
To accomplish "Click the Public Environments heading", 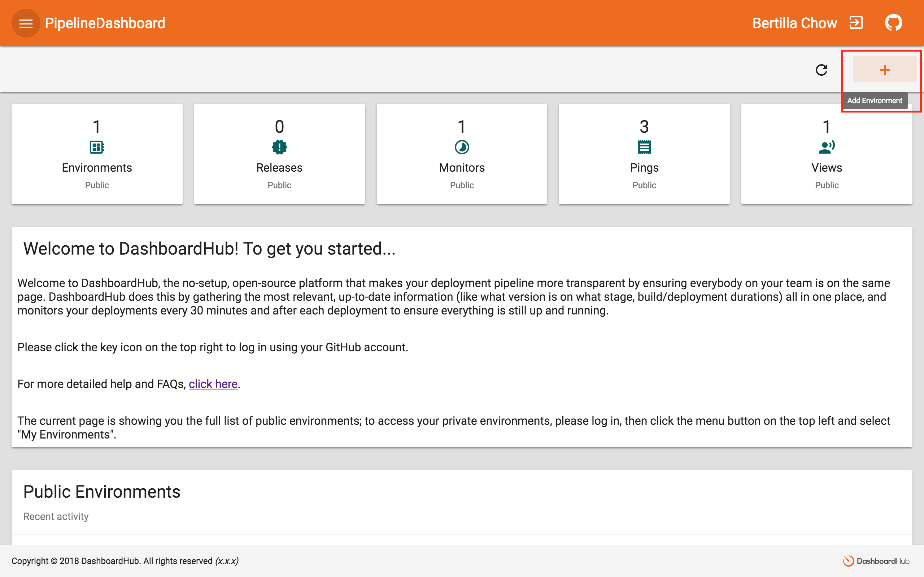I will [x=101, y=492].
